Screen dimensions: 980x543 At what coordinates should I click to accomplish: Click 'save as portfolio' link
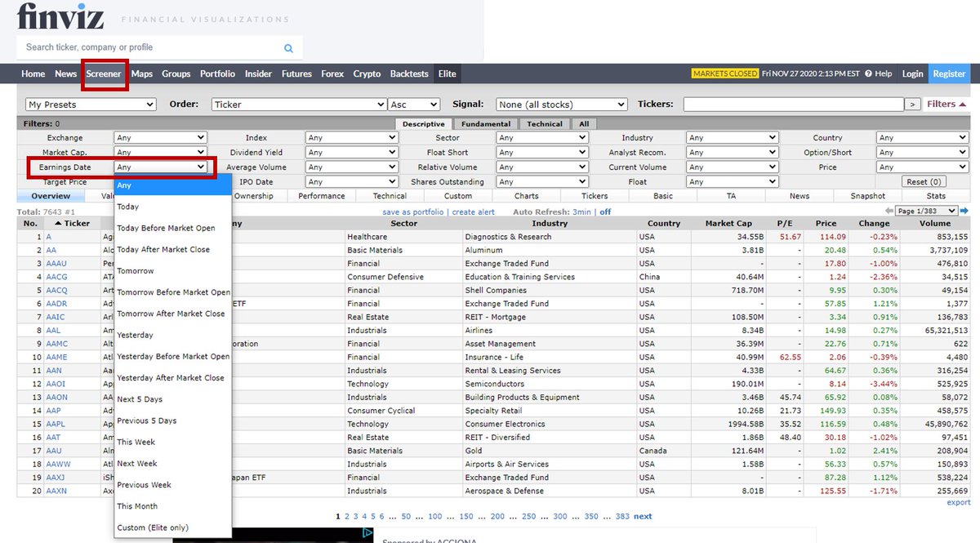coord(413,211)
